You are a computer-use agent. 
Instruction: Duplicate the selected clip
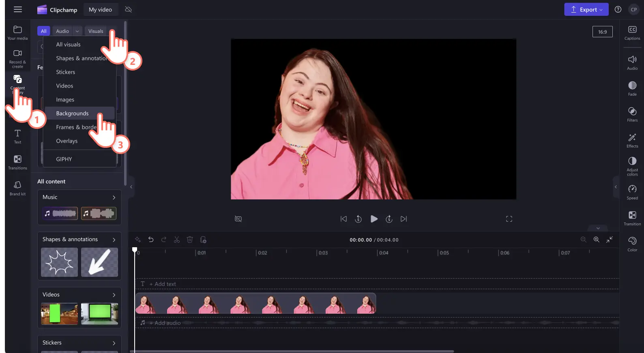[203, 240]
